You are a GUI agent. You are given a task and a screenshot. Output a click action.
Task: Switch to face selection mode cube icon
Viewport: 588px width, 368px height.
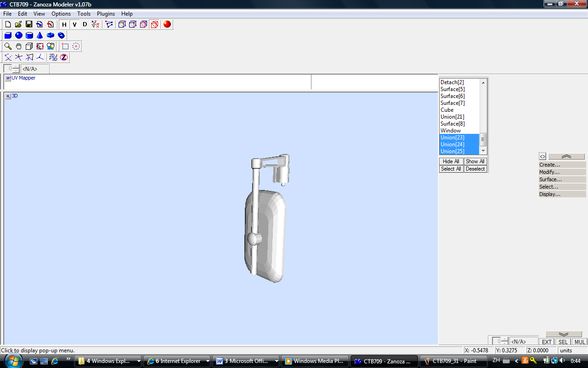(x=143, y=24)
